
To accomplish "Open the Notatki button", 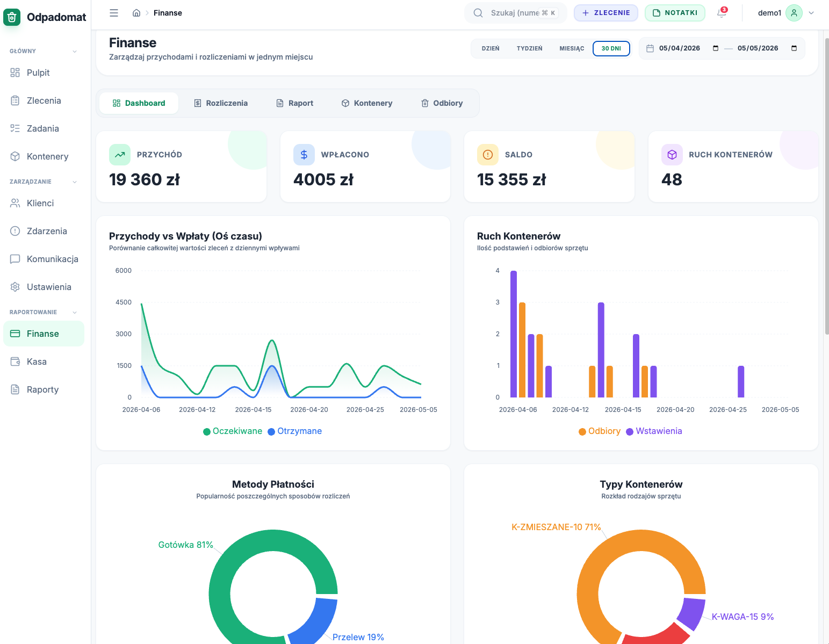I will point(675,13).
